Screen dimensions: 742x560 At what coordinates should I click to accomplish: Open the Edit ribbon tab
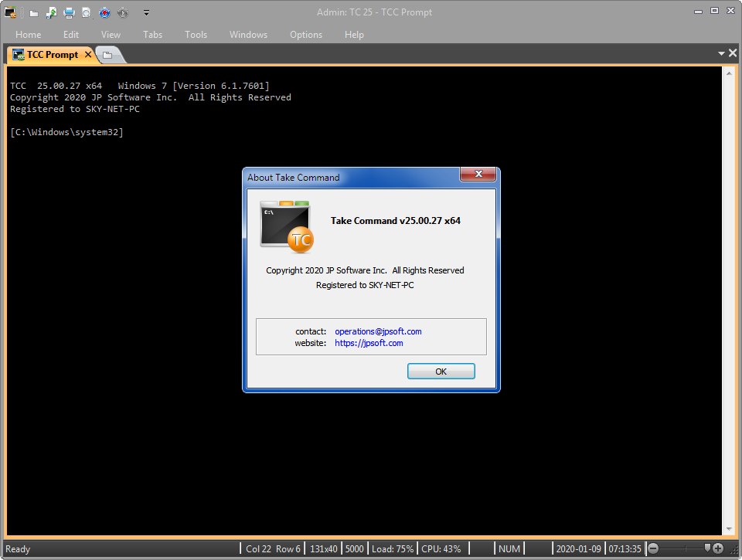71,35
